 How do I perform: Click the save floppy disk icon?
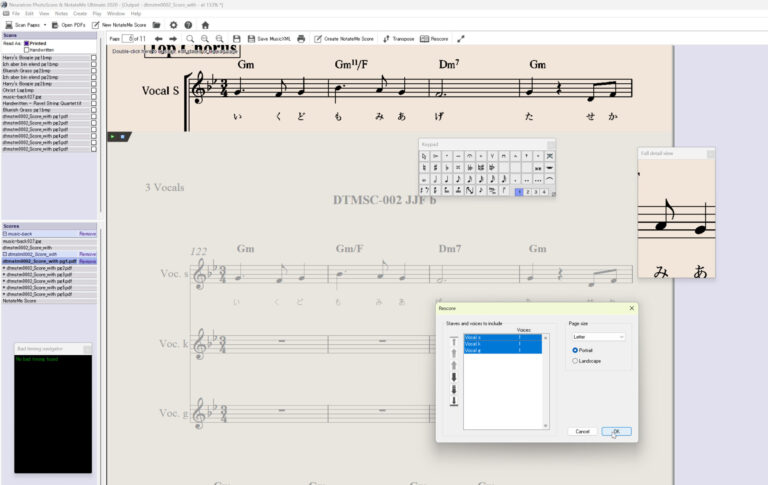click(237, 39)
